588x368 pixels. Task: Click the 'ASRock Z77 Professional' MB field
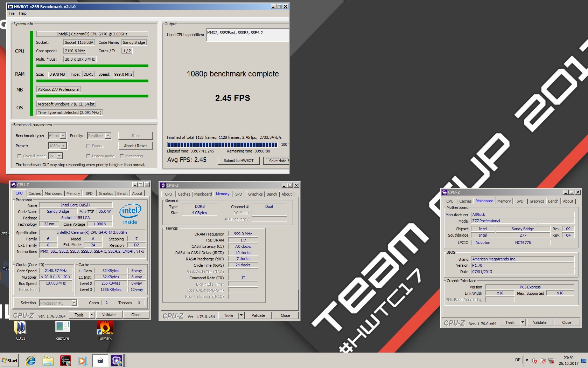[59, 89]
